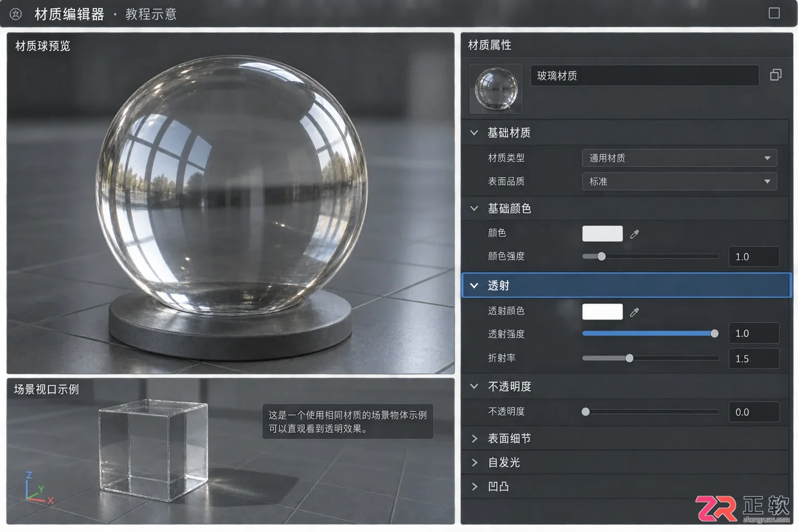798x532 pixels.
Task: Pick transmission color with the 透射颜色 eyedropper
Action: [635, 312]
